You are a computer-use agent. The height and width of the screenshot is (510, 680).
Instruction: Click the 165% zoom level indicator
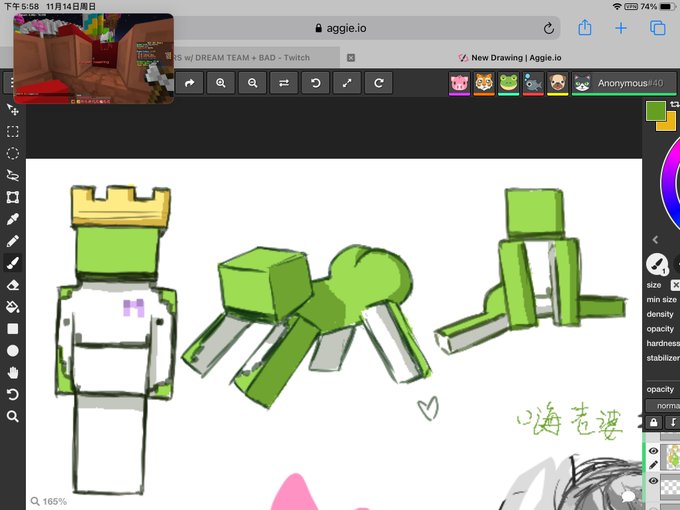tap(49, 501)
